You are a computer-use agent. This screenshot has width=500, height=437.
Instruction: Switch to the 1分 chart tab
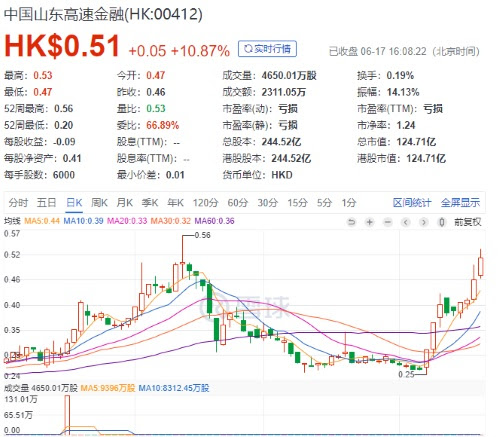point(349,202)
